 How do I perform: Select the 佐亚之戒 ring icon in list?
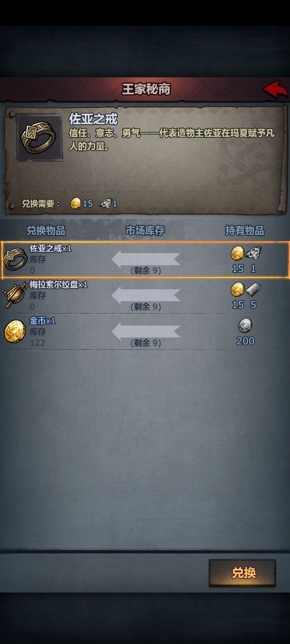click(15, 259)
